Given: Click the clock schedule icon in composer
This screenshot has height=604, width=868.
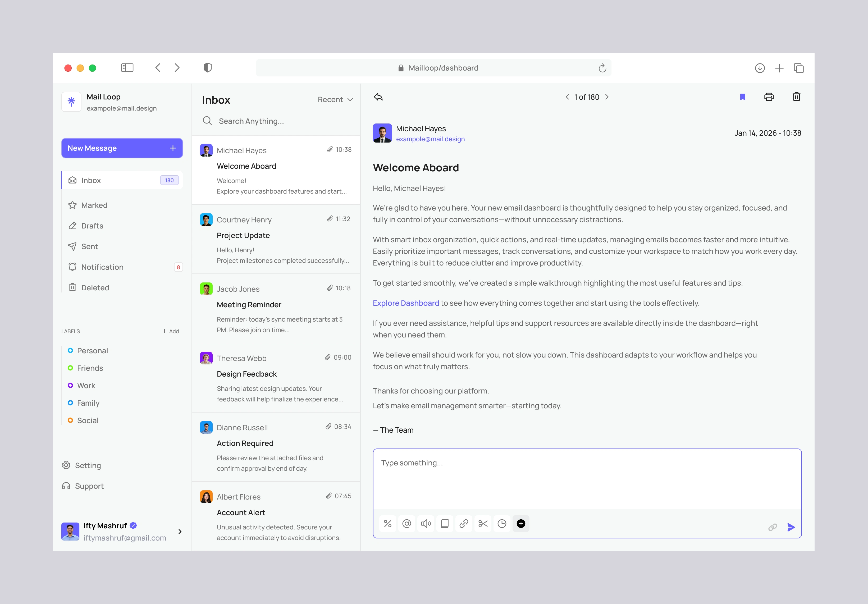Looking at the screenshot, I should pos(502,524).
